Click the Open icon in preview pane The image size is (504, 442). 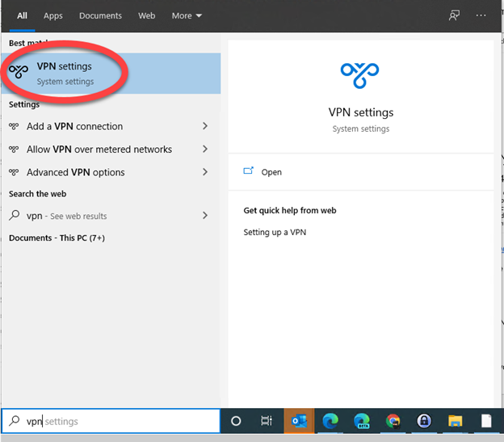pyautogui.click(x=249, y=171)
